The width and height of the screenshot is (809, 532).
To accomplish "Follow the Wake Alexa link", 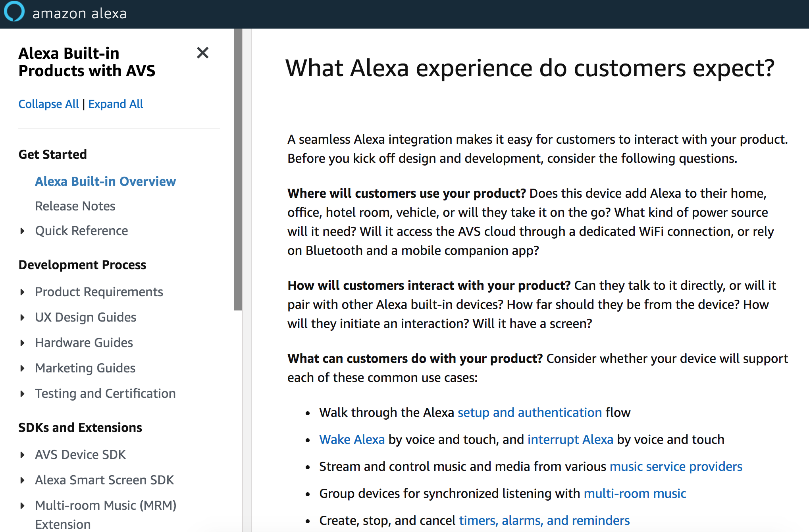I will tap(352, 439).
